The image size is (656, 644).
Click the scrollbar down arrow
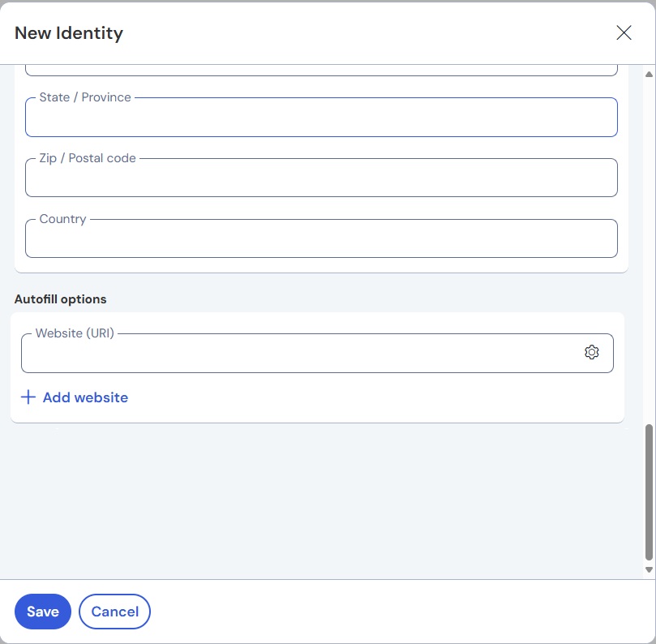tap(649, 570)
